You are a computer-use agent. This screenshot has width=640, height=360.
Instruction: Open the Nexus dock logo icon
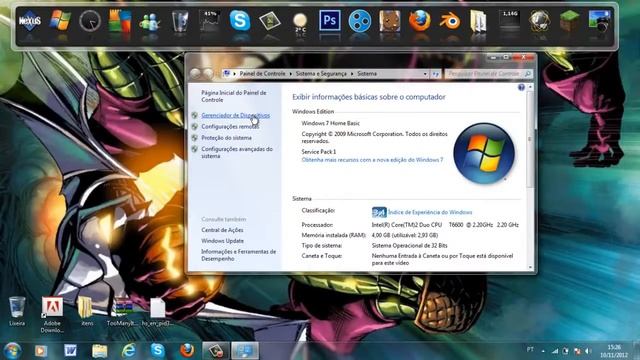[29, 21]
